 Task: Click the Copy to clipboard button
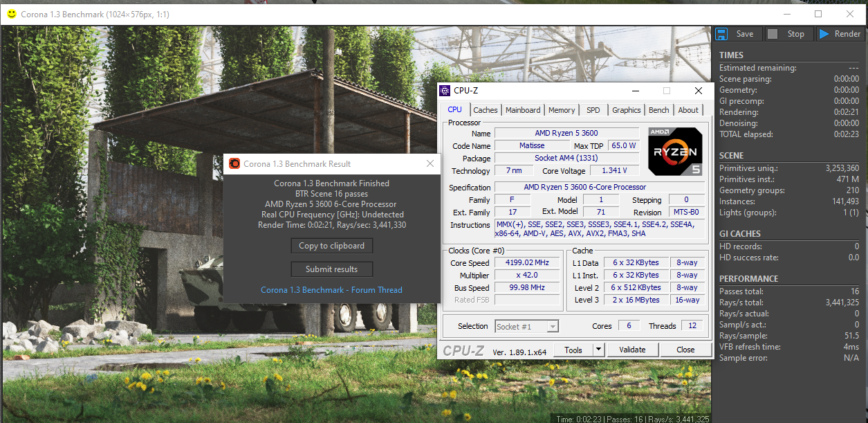332,246
